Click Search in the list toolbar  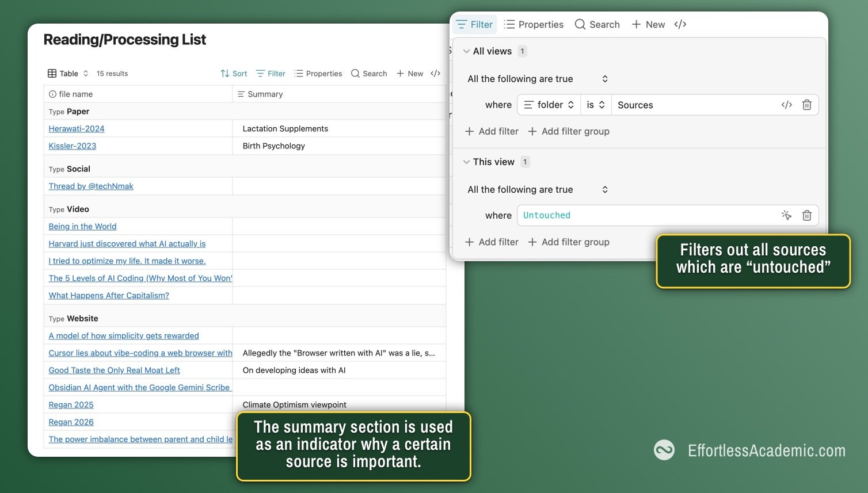(369, 74)
